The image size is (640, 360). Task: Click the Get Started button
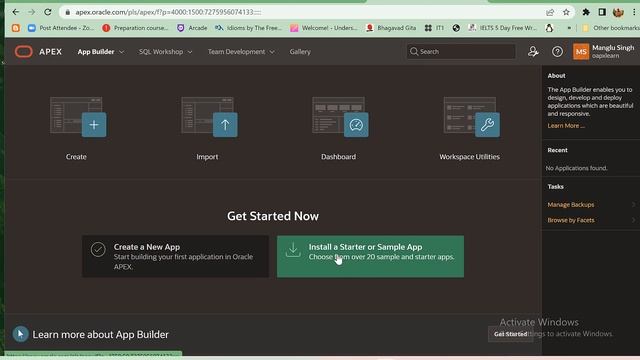510,334
